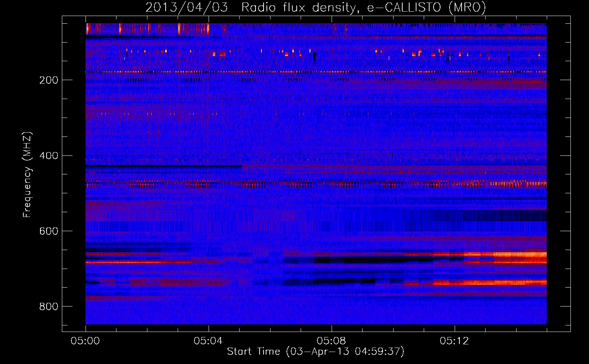Screen dimensions: 589x364
Task: Click the 'Start Time (03-Apr-13 04:59:37)' label
Action: (316, 352)
